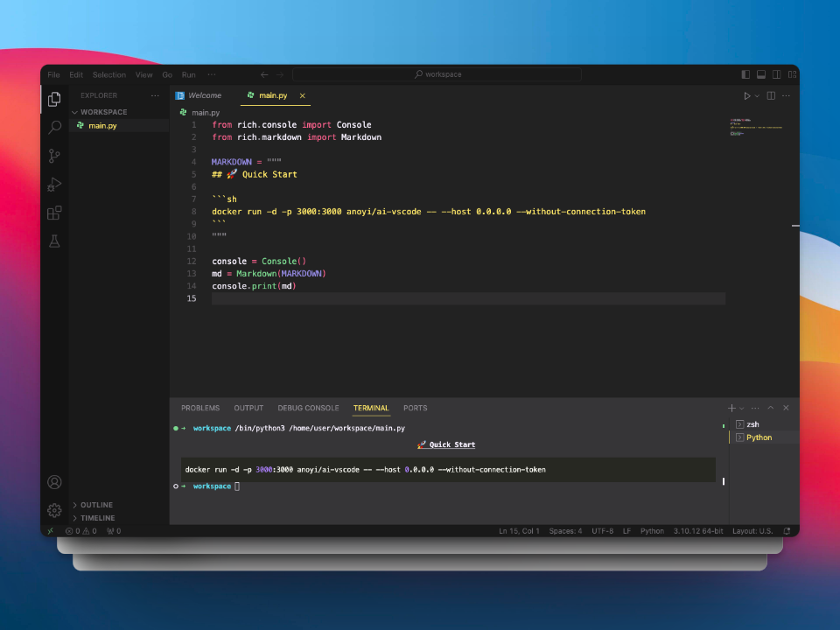Open additional menu items ellipsis in menu bar
The width and height of the screenshot is (840, 630).
[x=212, y=74]
